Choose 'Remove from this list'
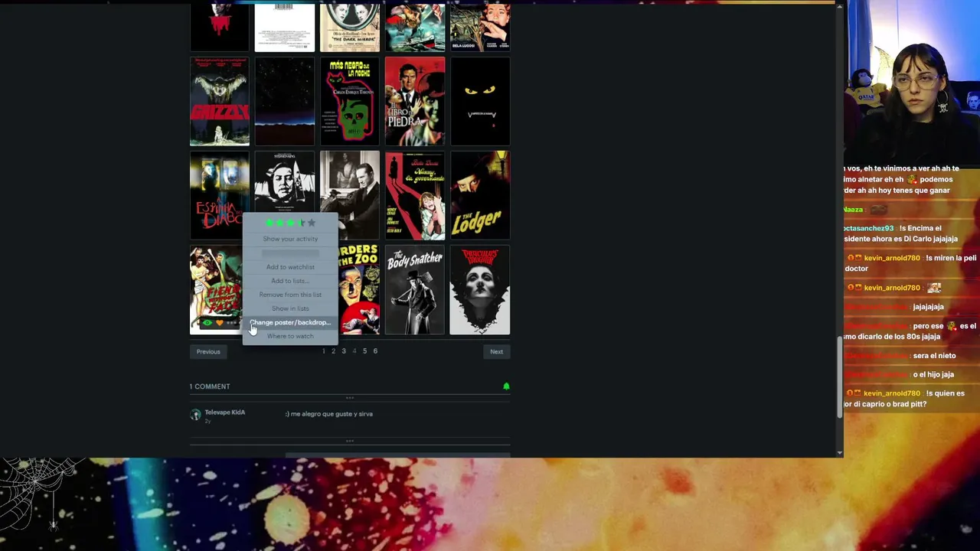The height and width of the screenshot is (551, 980). click(x=290, y=295)
